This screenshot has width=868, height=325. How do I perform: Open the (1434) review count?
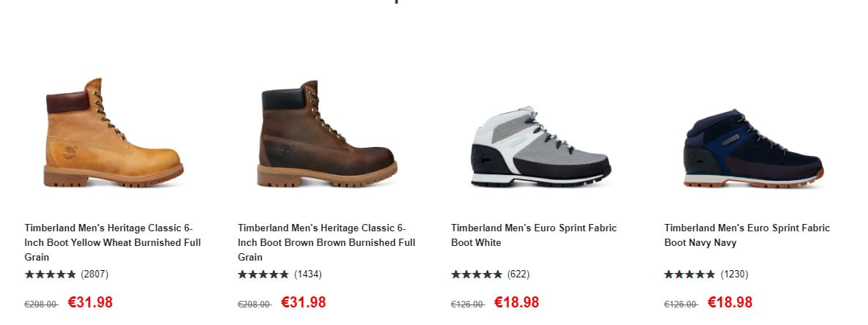(x=308, y=274)
